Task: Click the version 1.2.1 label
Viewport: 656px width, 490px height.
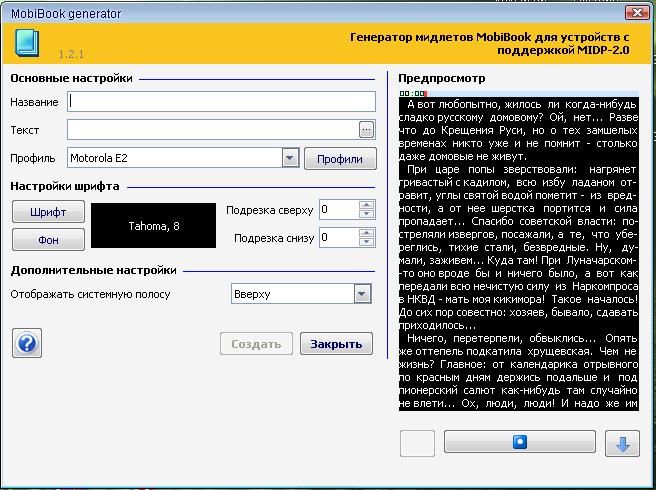Action: (71, 54)
